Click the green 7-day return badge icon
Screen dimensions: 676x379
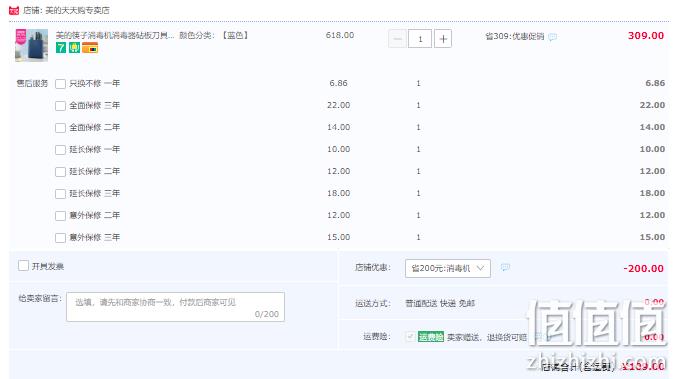tap(61, 48)
